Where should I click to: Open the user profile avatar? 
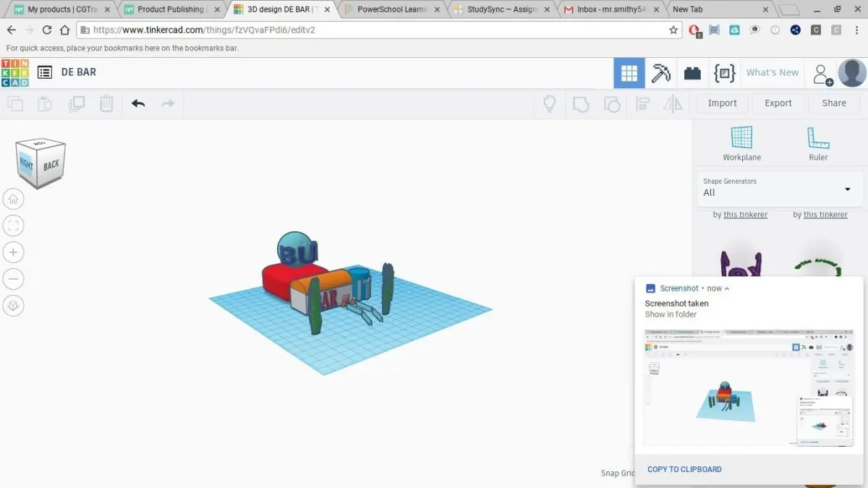click(852, 73)
